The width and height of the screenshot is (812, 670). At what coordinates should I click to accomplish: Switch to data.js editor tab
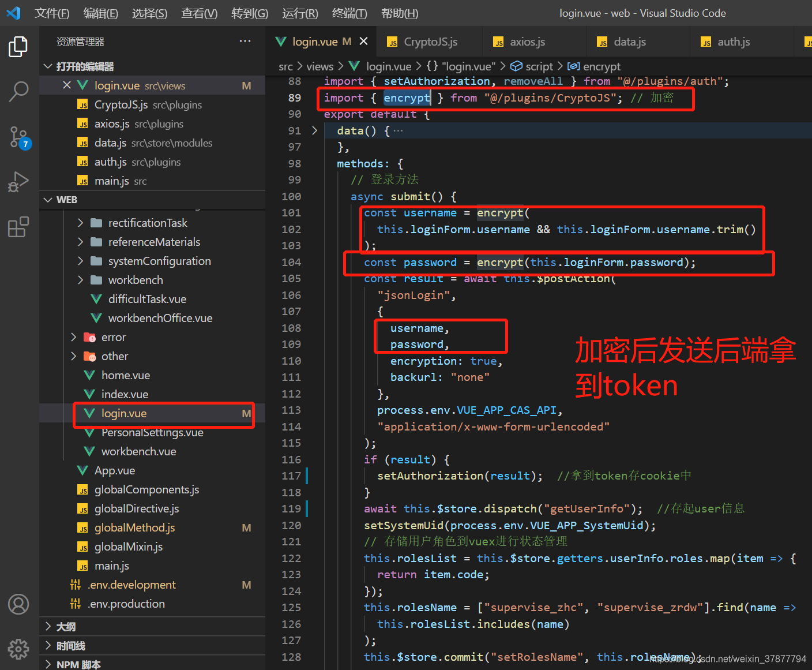pyautogui.click(x=638, y=42)
